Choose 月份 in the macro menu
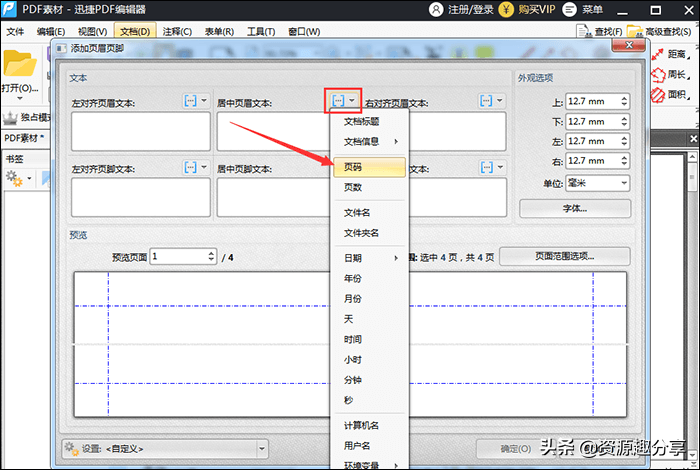Viewport: 700px width, 470px height. [369, 299]
